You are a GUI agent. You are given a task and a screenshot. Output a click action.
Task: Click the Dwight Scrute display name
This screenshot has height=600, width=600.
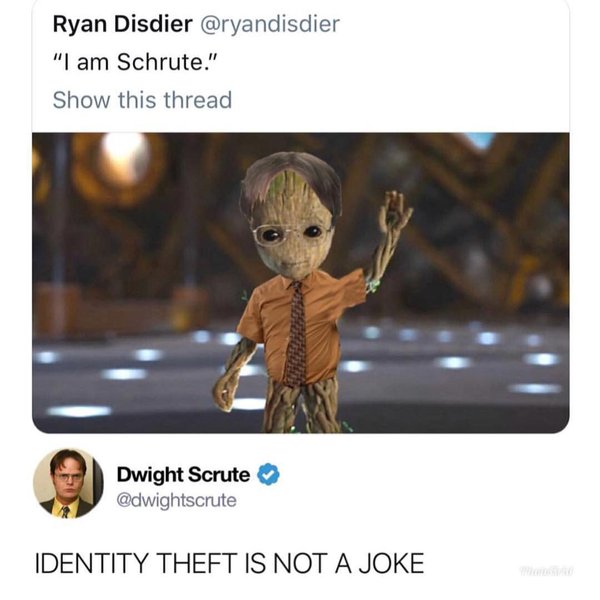[183, 475]
